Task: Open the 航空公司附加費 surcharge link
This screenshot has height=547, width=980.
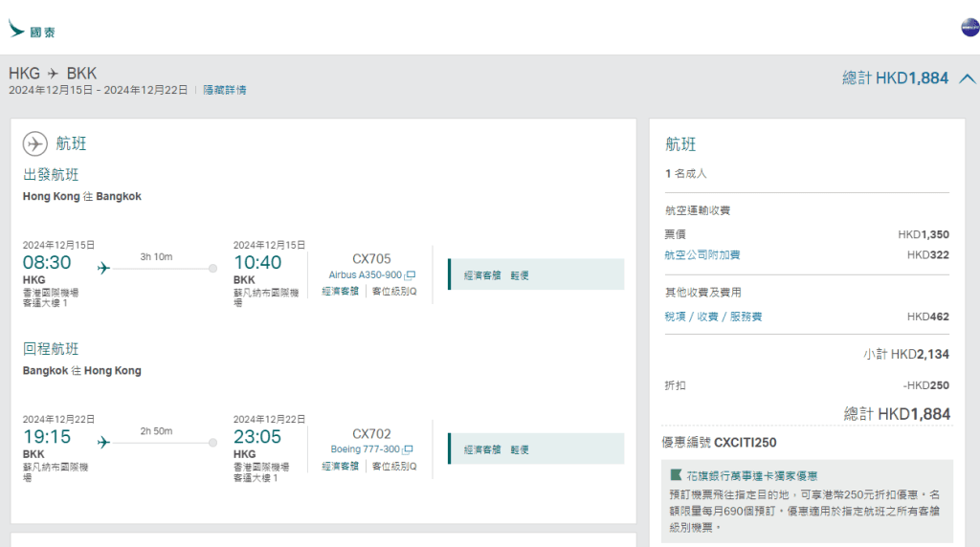Action: (x=702, y=255)
